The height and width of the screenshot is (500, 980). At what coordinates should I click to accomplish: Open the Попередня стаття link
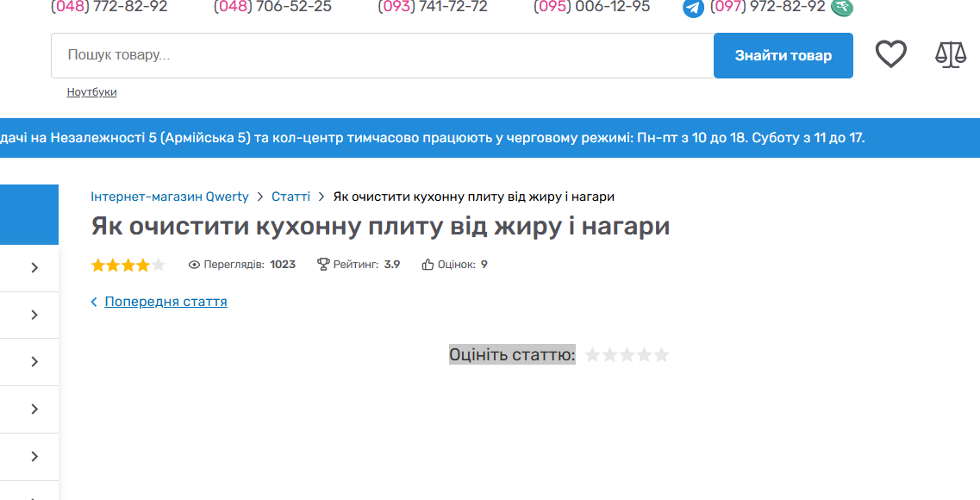(x=165, y=302)
